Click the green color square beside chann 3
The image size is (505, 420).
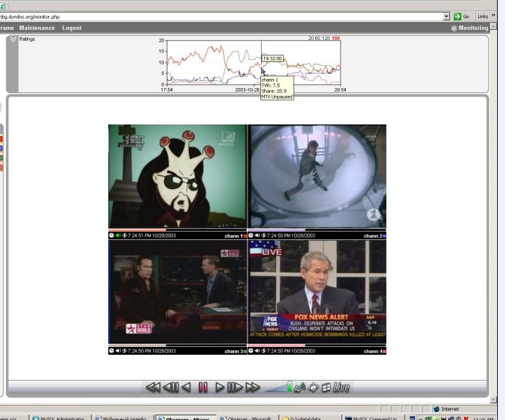tap(245, 352)
